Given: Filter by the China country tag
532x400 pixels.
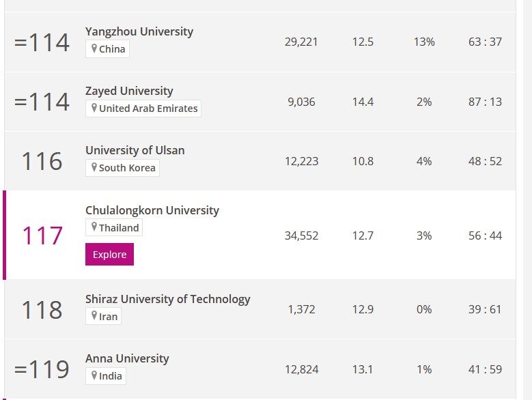Looking at the screenshot, I should 107,49.
